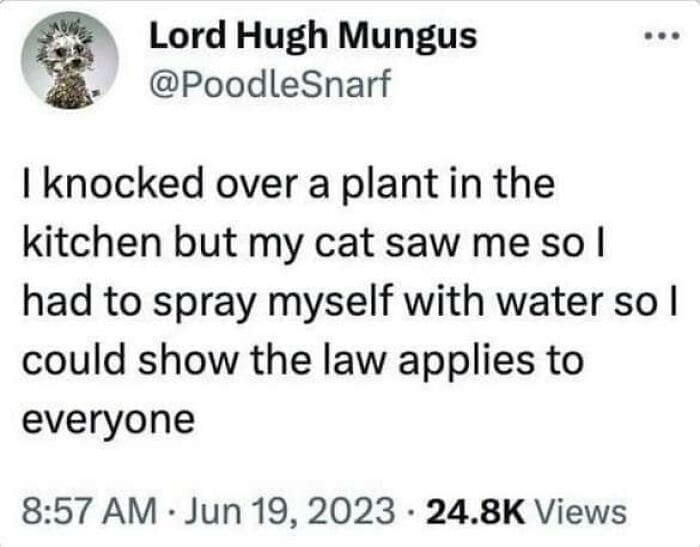The image size is (700, 547).
Task: Select the last word 'everyone' in tweet
Action: pyautogui.click(x=108, y=422)
